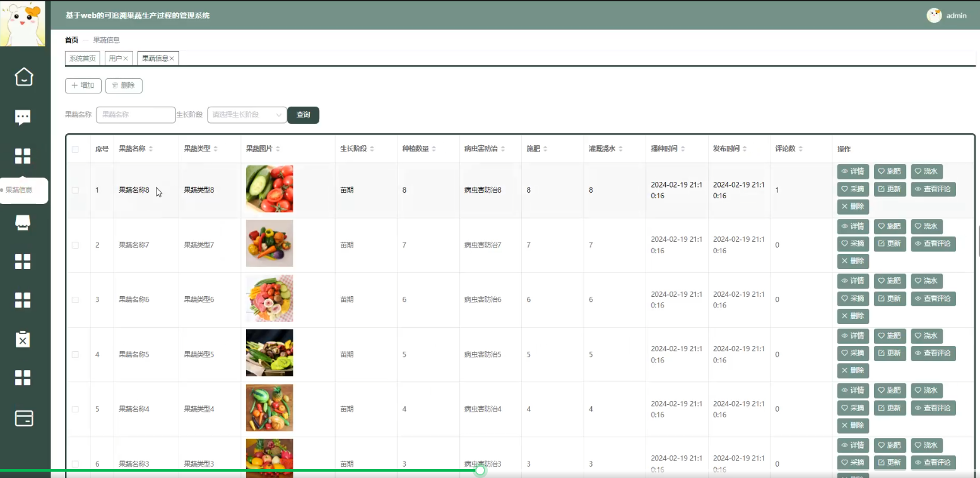
Task: Click the 浇水 icon button for 果蔬名称6
Action: [926, 281]
